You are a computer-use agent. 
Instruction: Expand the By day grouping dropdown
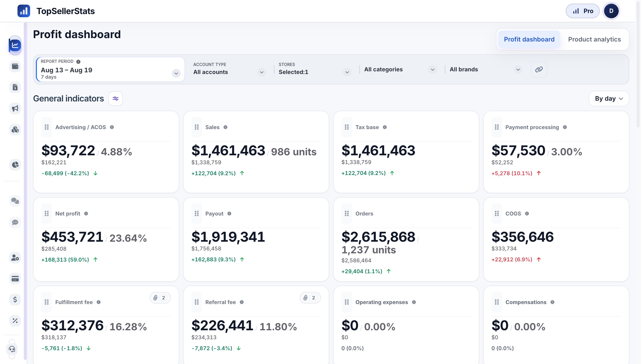pos(609,99)
